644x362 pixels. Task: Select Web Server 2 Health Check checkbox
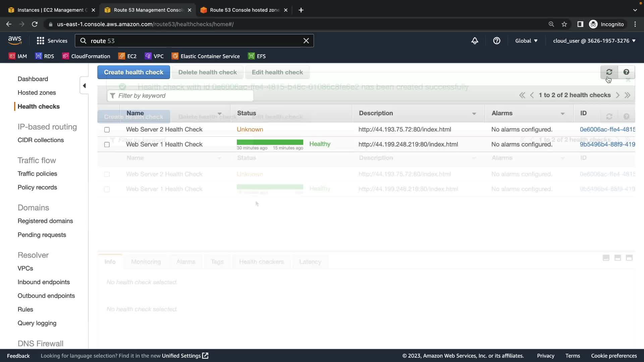107,130
